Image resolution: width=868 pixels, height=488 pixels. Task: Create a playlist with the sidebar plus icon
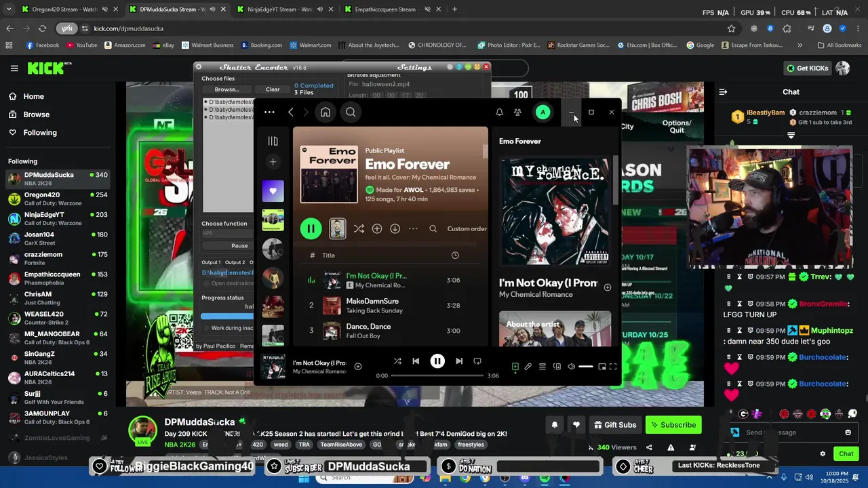[273, 161]
